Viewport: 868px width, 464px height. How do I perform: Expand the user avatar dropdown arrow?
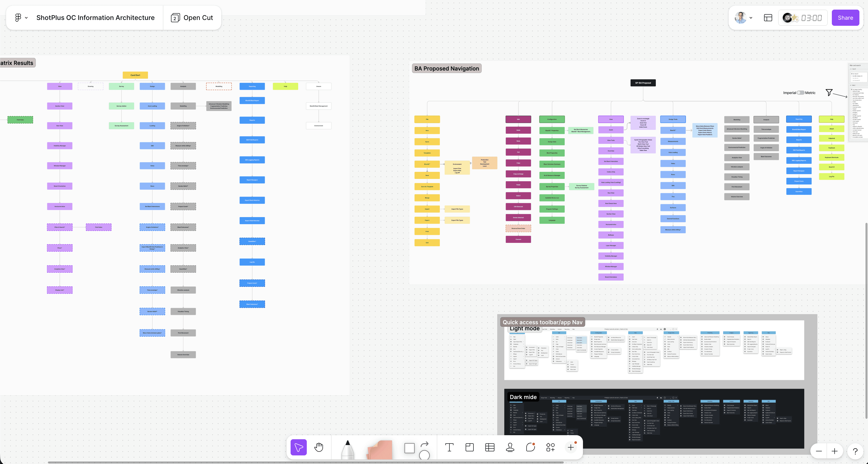click(x=751, y=18)
